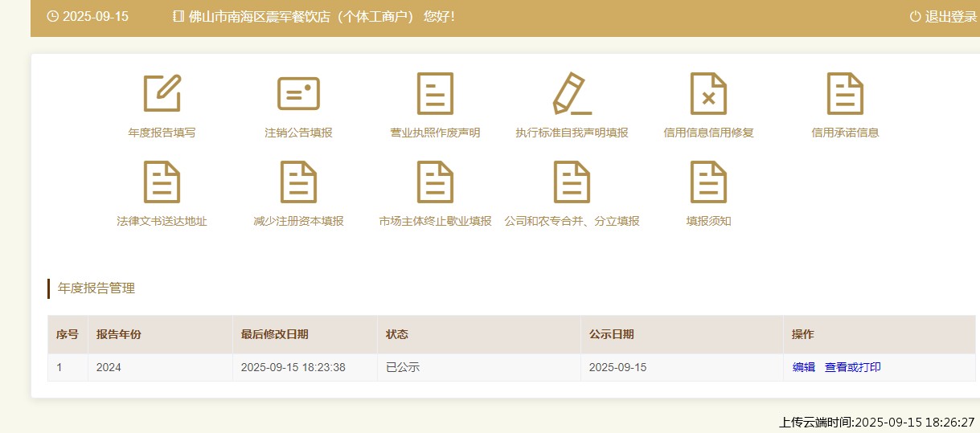The height and width of the screenshot is (433, 980).
Task: Click the 法律文书送达地址 text label
Action: [162, 221]
